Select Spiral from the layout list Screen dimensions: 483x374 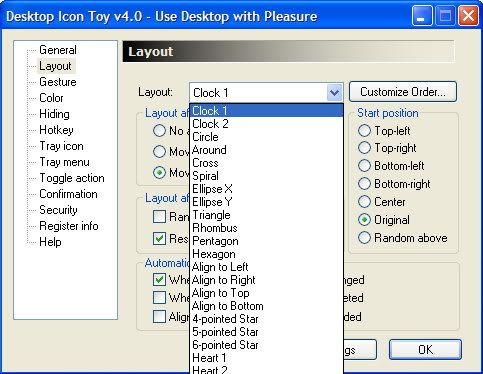(x=267, y=176)
